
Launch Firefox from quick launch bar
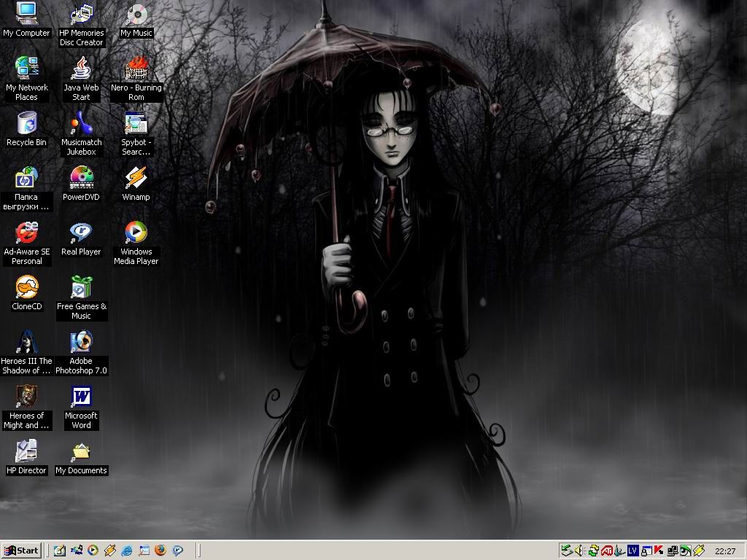(x=160, y=551)
